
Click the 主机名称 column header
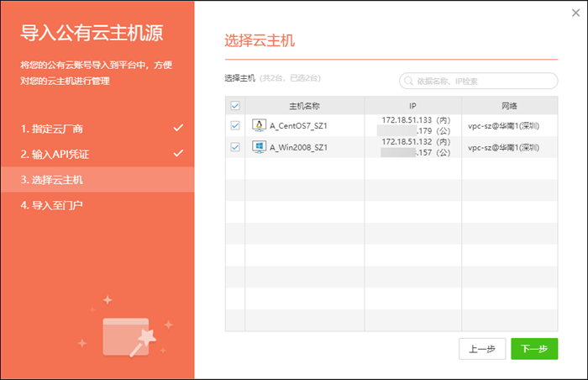tap(304, 106)
